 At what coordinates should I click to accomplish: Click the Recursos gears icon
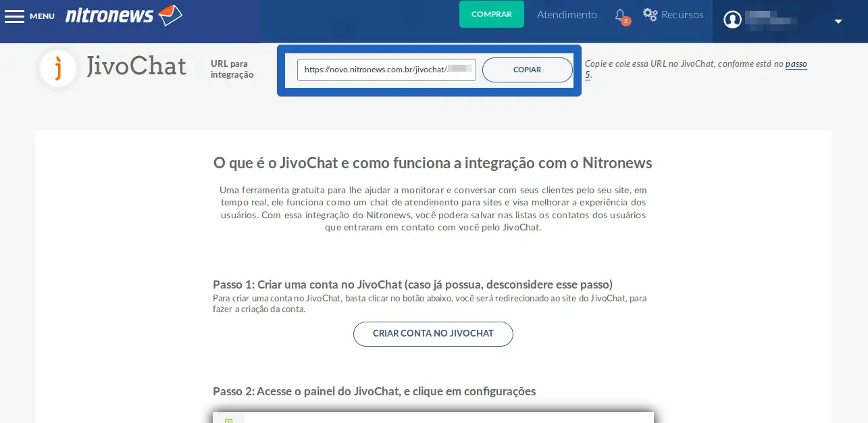tap(650, 14)
